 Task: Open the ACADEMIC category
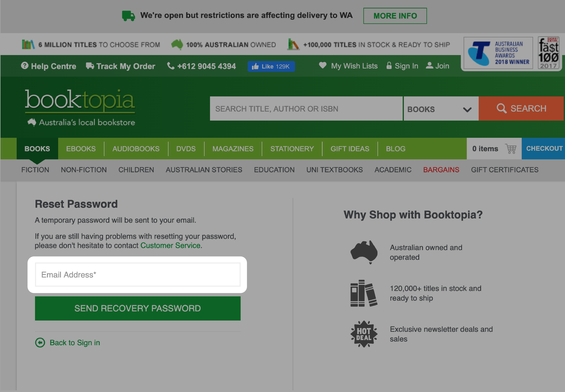pos(393,170)
